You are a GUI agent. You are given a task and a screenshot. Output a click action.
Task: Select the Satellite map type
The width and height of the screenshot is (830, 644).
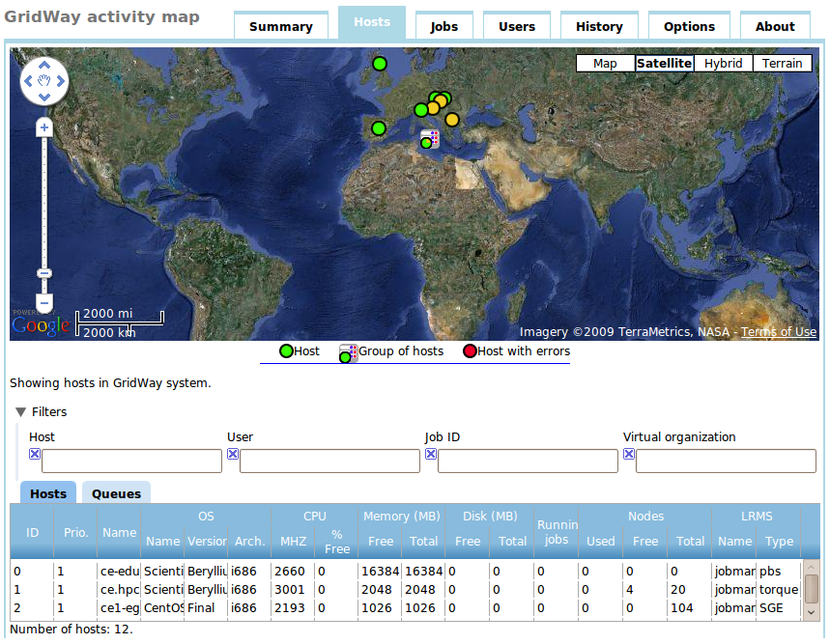pyautogui.click(x=665, y=64)
